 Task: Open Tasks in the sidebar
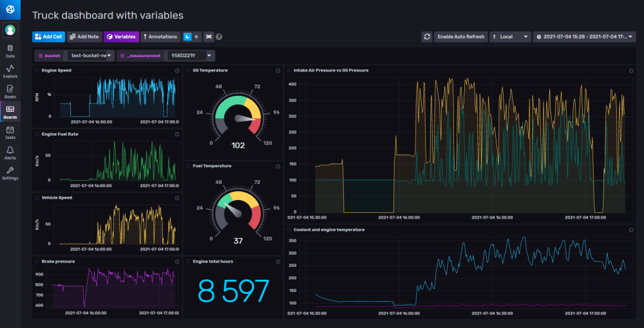[x=10, y=133]
